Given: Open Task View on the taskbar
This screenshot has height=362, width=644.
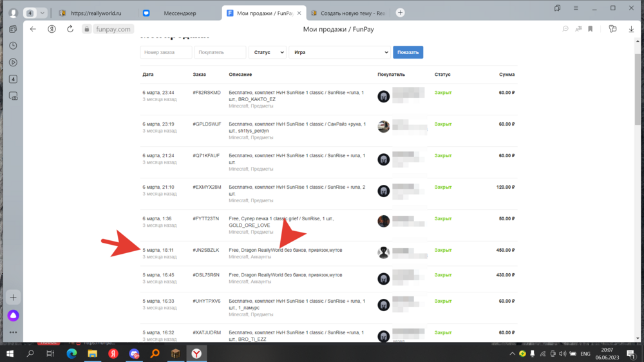Looking at the screenshot, I should 50,354.
